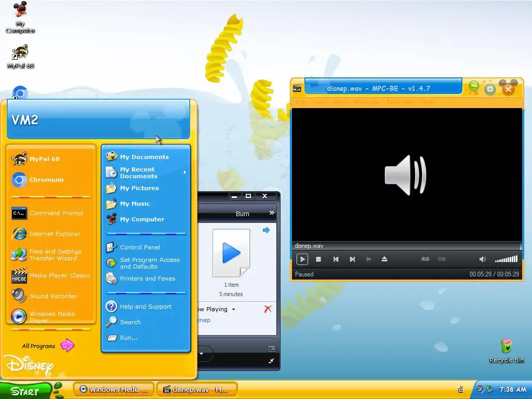Click the MPC-BE video area speaker graphic
The image size is (532, 399).
pos(406,175)
